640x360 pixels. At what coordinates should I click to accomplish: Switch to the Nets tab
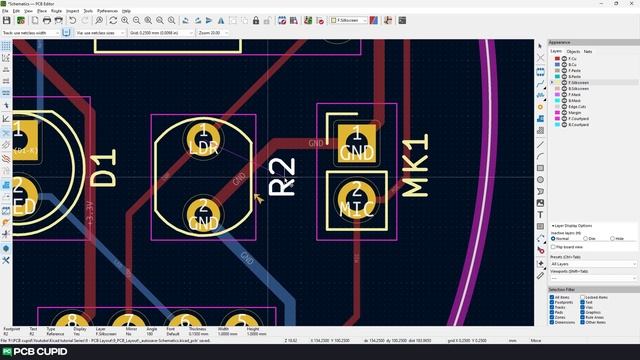[588, 51]
